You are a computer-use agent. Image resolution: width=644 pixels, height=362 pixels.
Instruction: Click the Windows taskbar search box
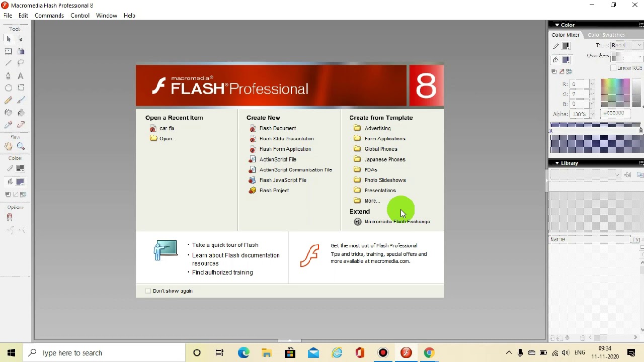pos(104,353)
